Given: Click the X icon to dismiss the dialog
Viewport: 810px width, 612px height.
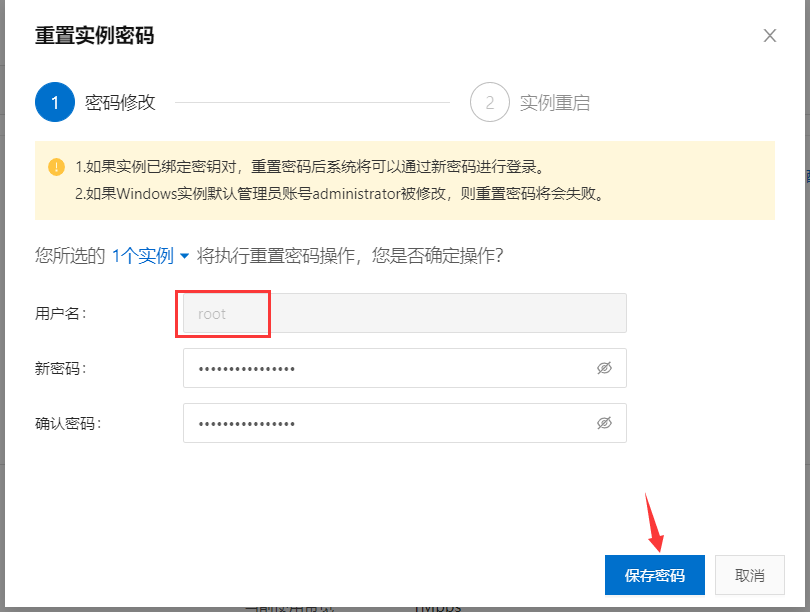Looking at the screenshot, I should [769, 35].
